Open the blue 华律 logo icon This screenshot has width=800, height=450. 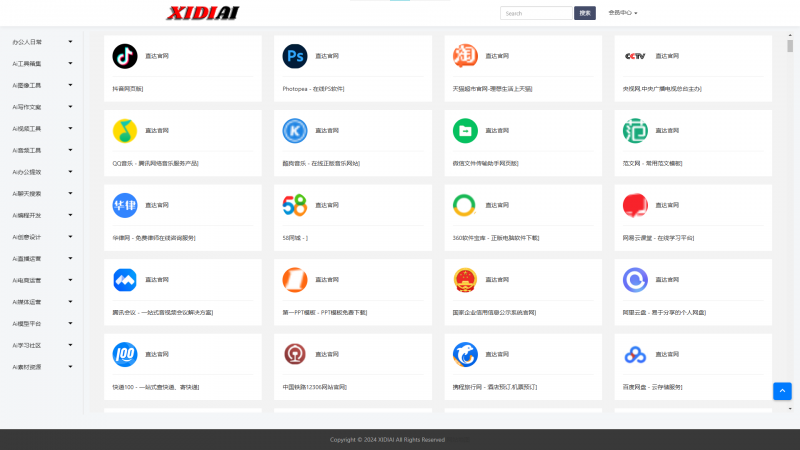coord(125,205)
